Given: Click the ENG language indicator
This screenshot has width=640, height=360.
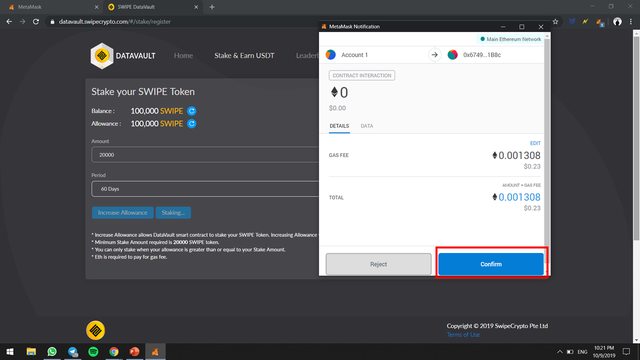Looking at the screenshot, I should tap(582, 351).
